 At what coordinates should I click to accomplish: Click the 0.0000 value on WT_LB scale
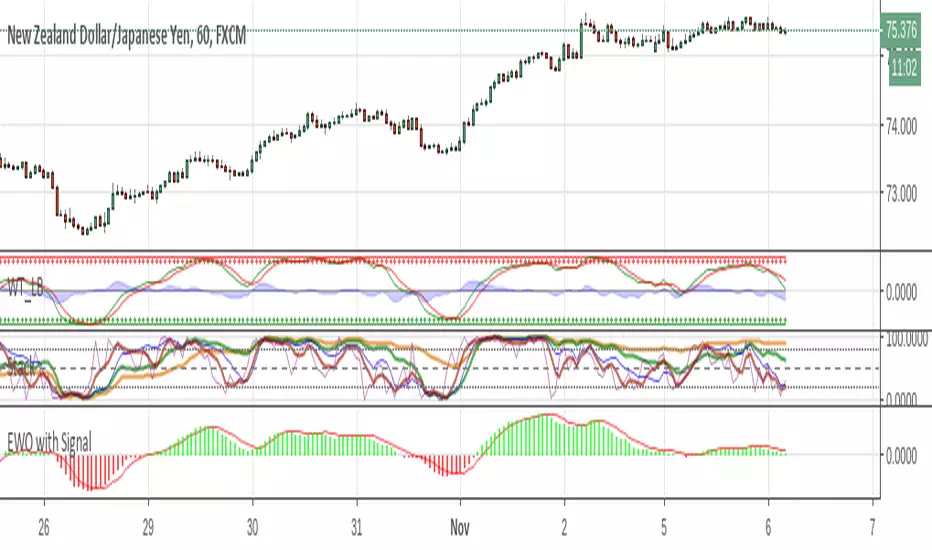[x=901, y=293]
